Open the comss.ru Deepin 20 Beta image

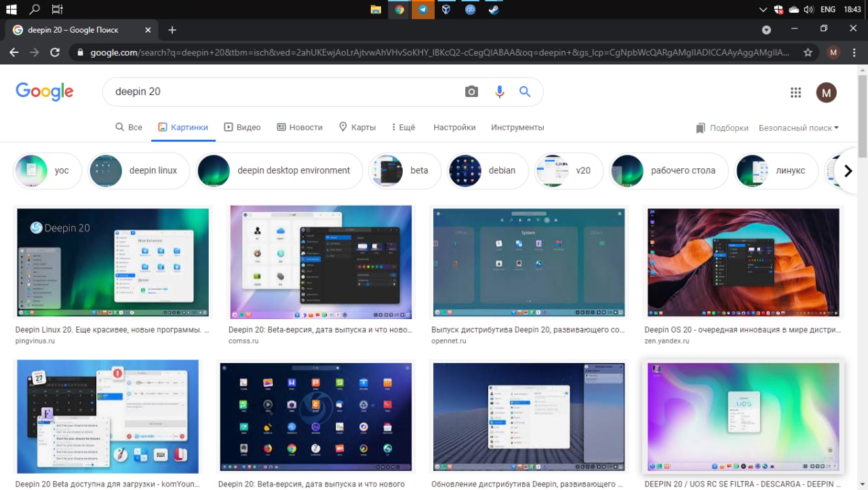pyautogui.click(x=320, y=262)
